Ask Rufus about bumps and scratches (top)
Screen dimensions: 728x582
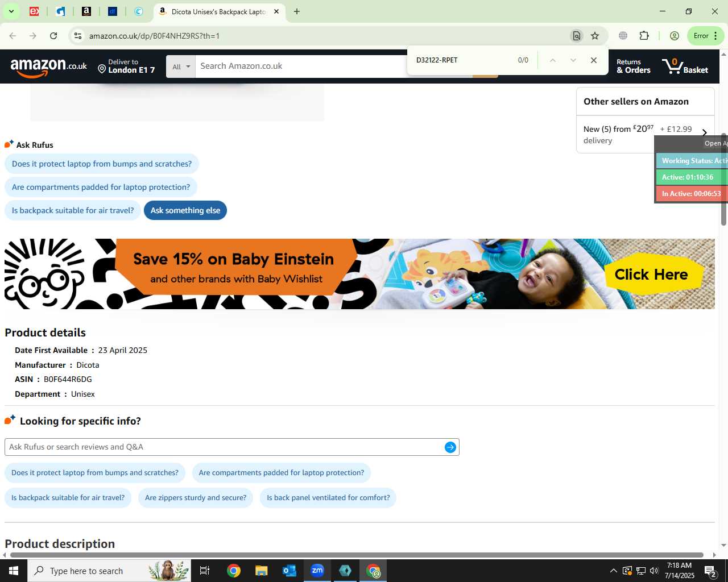102,164
